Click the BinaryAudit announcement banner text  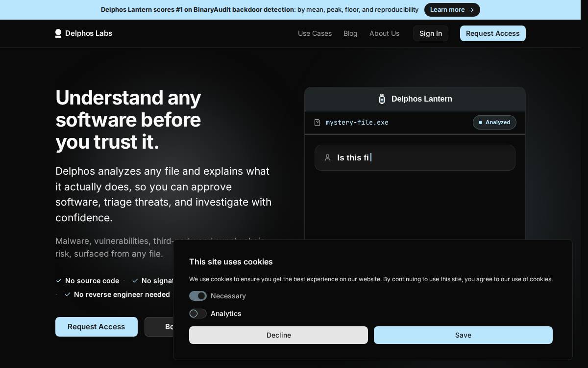coord(260,10)
